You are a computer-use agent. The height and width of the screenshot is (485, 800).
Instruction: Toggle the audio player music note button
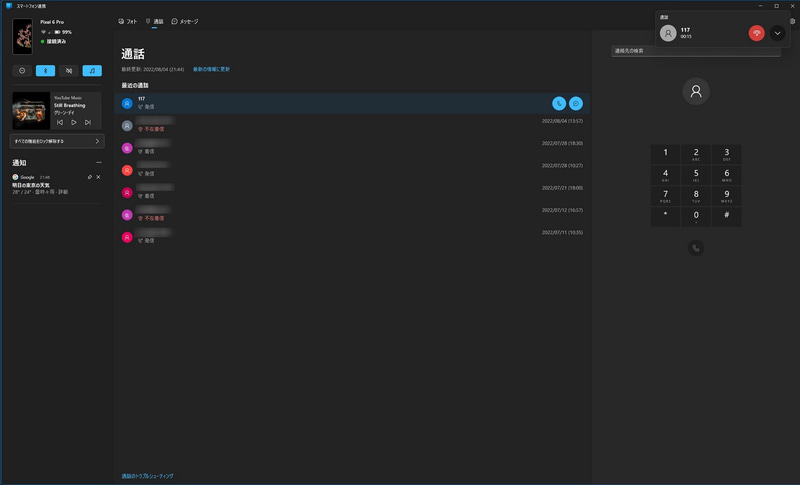click(92, 71)
